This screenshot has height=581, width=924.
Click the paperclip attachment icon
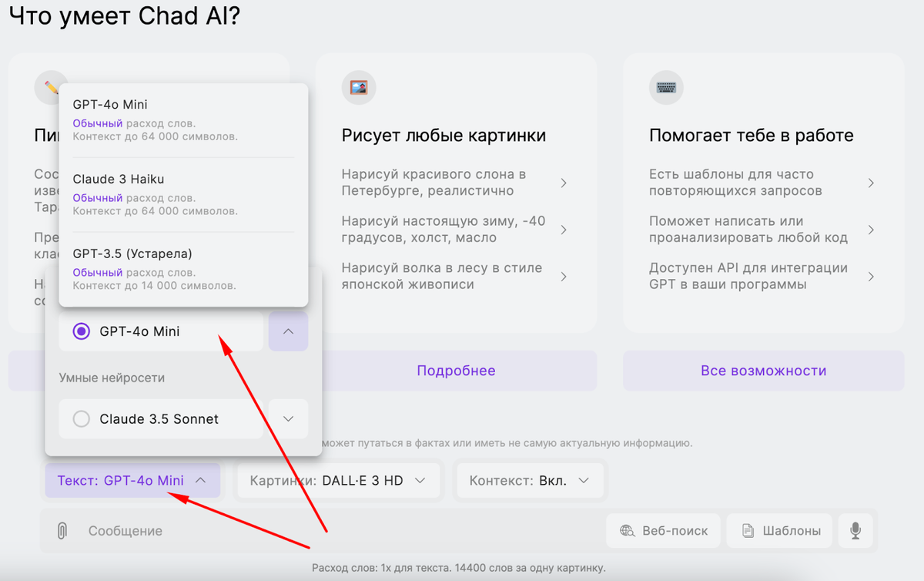point(62,530)
